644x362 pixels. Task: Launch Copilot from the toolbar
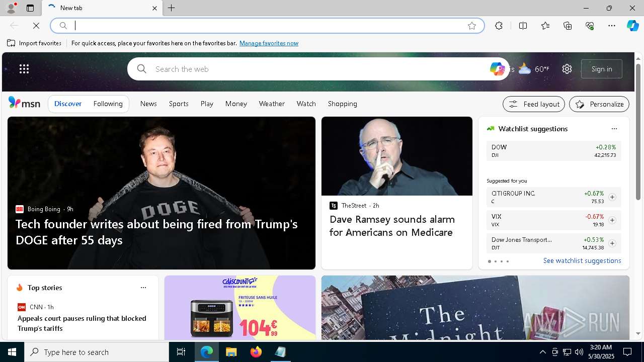[x=632, y=26]
